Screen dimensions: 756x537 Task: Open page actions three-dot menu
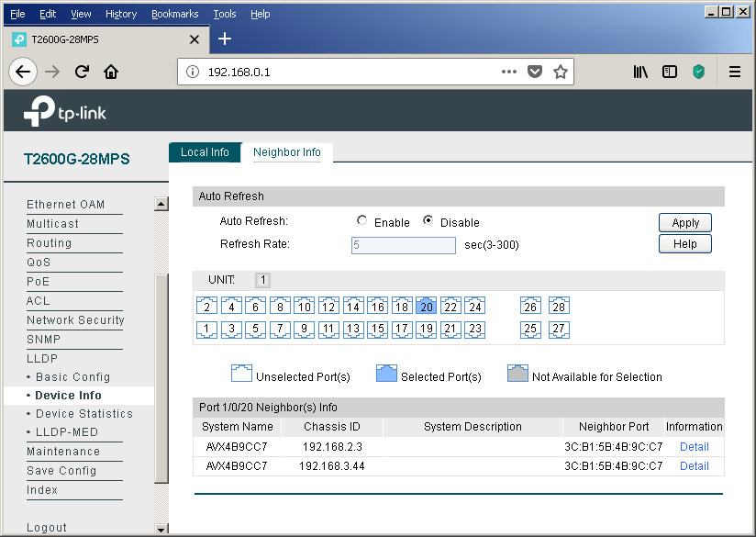click(x=508, y=72)
